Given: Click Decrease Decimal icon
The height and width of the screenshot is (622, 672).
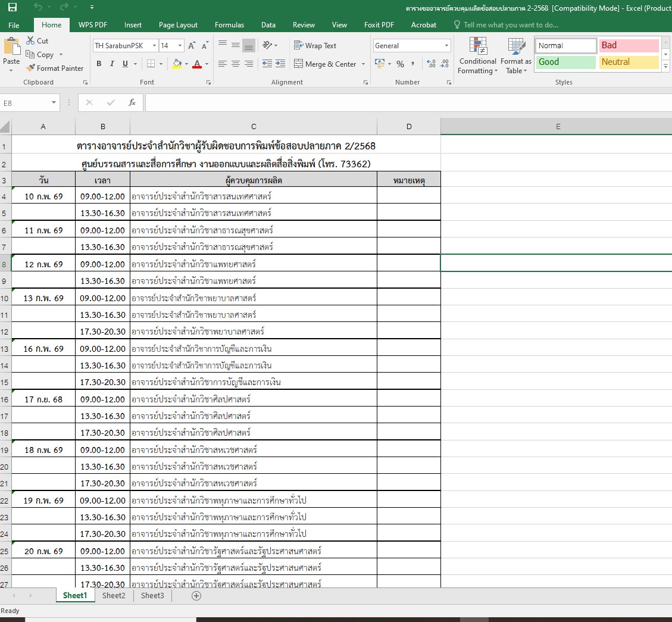Looking at the screenshot, I should point(445,64).
